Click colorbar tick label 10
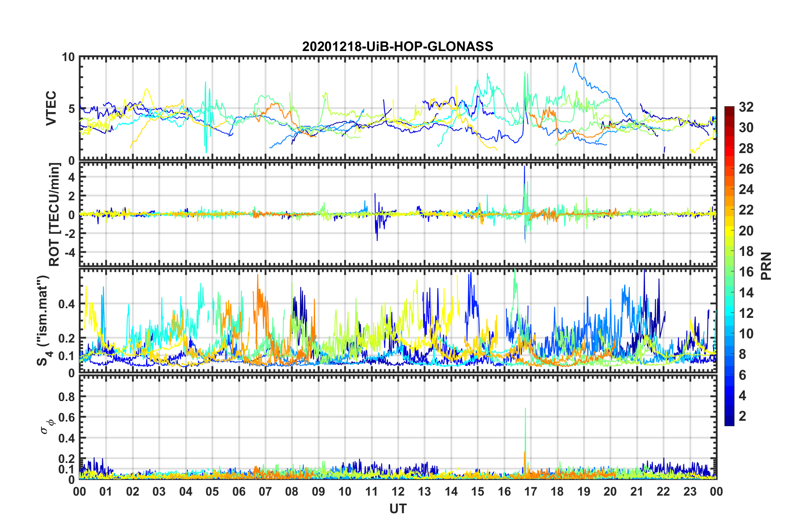Image resolution: width=796 pixels, height=532 pixels. pos(746,334)
